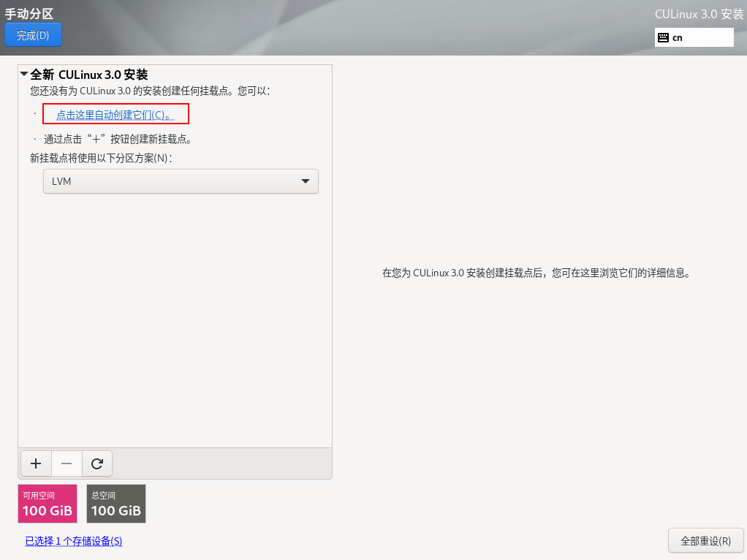Click the keyboard layout icon beside cn
The width and height of the screenshot is (747, 560).
point(663,38)
